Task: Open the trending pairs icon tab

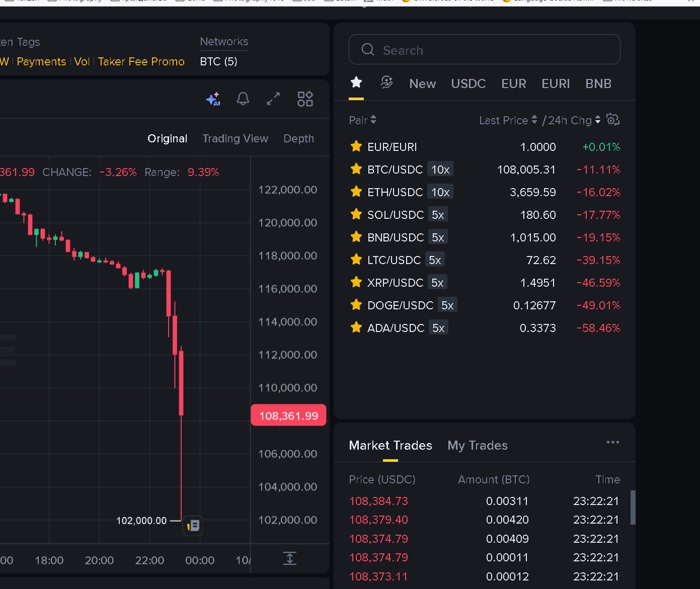Action: pos(386,82)
